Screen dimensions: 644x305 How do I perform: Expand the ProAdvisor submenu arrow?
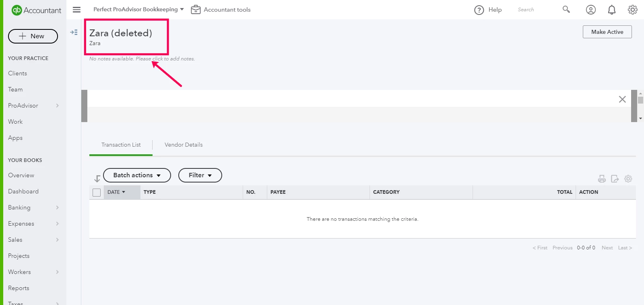click(x=58, y=106)
